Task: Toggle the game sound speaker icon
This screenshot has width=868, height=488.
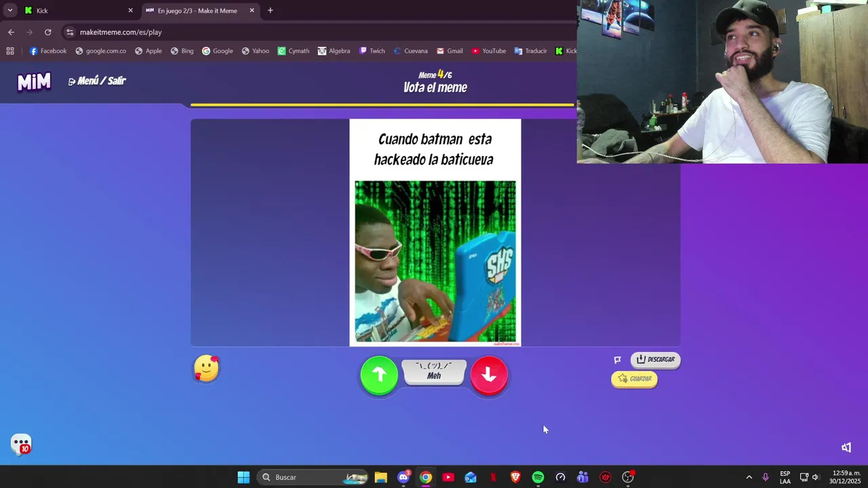Action: coord(846,447)
